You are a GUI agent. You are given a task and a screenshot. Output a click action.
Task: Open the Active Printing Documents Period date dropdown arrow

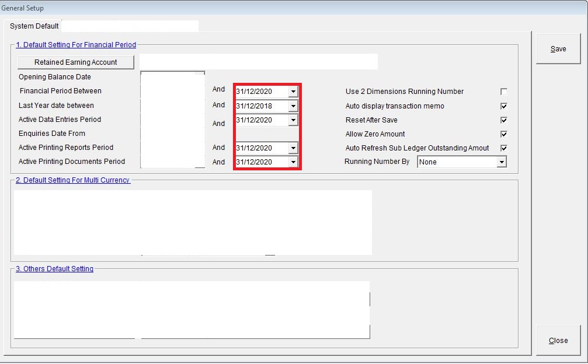pos(293,162)
